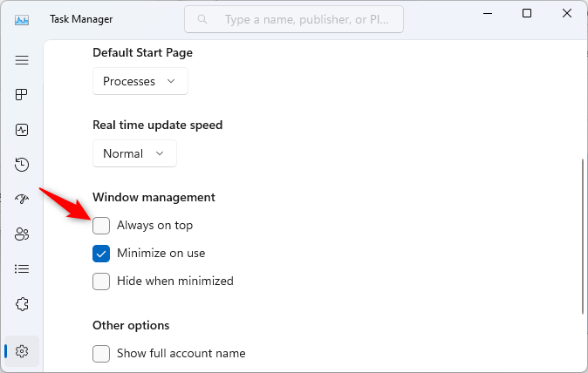
Task: Expand the Default Start Page dropdown
Action: click(x=140, y=81)
